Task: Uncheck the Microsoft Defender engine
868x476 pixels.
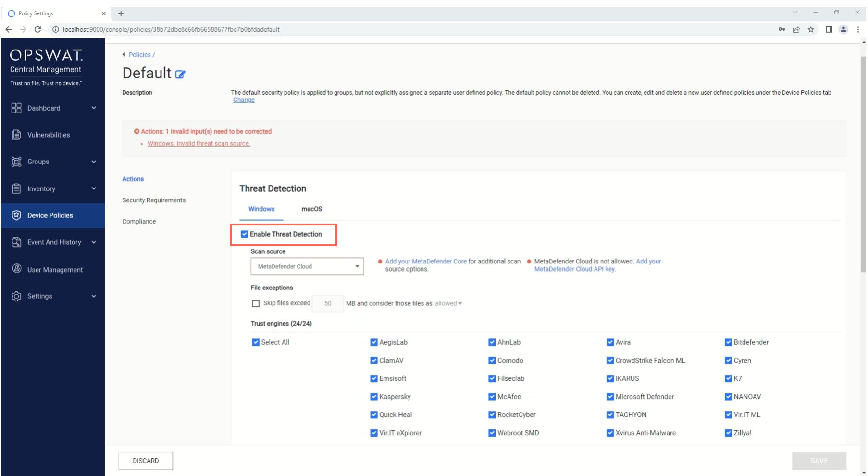Action: [610, 397]
